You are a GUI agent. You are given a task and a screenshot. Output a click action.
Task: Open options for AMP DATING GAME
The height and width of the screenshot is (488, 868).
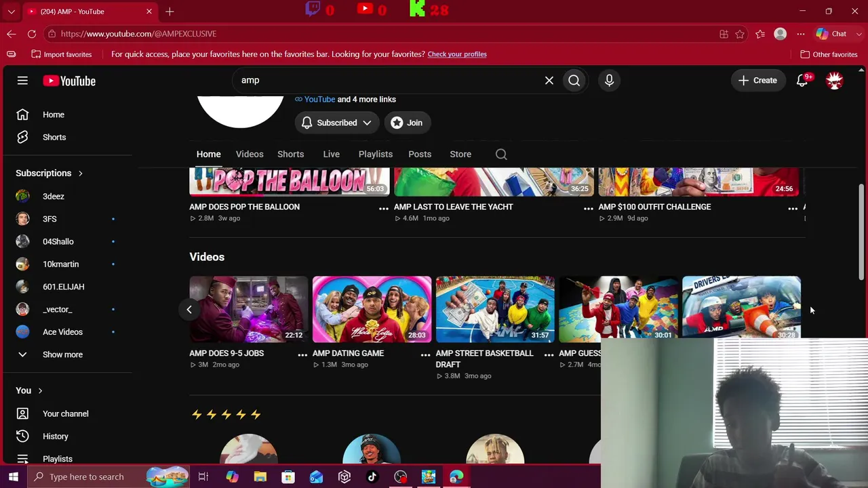tap(425, 355)
